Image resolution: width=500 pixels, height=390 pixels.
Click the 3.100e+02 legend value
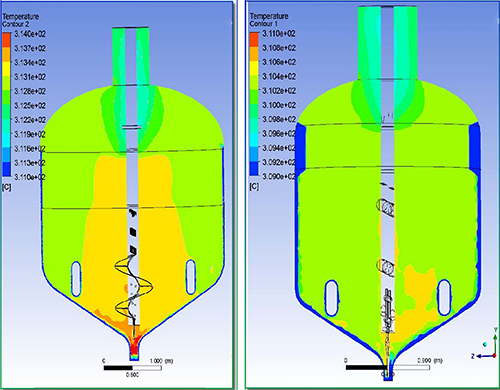tap(279, 105)
